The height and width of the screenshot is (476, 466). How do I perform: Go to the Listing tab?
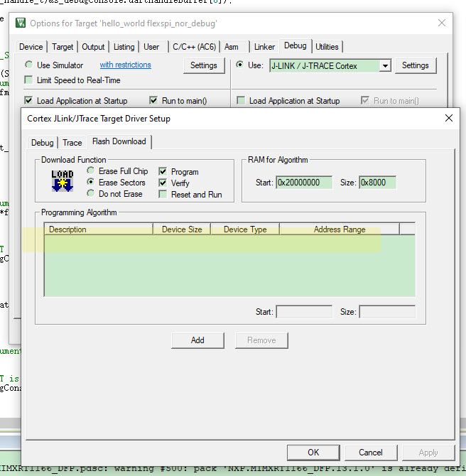tap(124, 47)
